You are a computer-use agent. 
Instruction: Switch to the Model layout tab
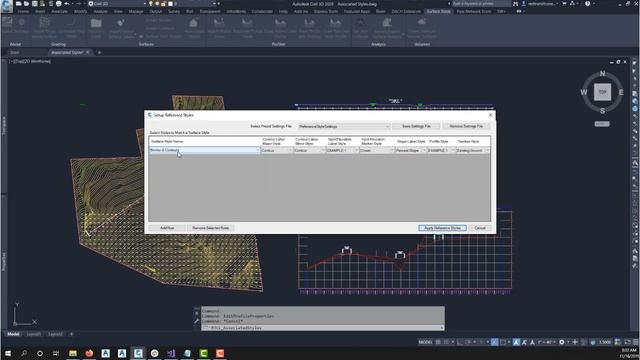tap(13, 334)
